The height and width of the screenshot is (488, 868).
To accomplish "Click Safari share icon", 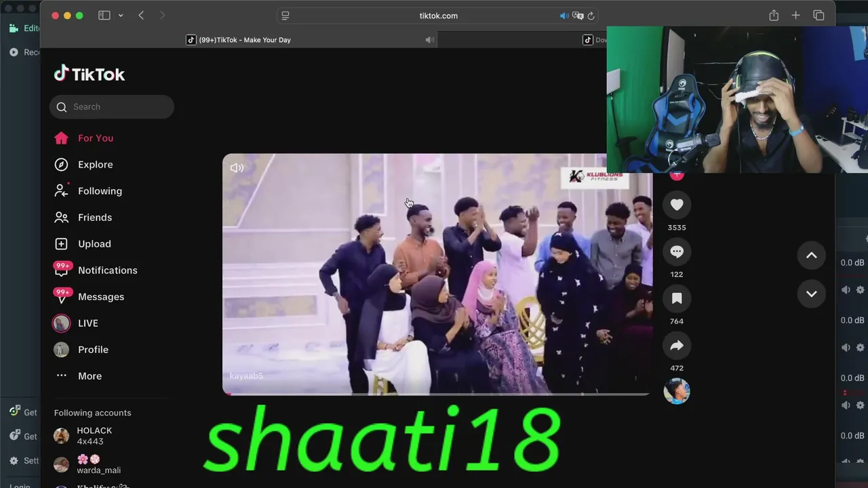I will click(774, 16).
